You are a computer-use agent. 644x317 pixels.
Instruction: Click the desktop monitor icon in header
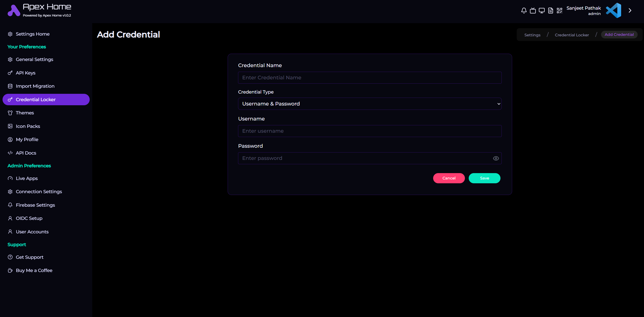[542, 11]
